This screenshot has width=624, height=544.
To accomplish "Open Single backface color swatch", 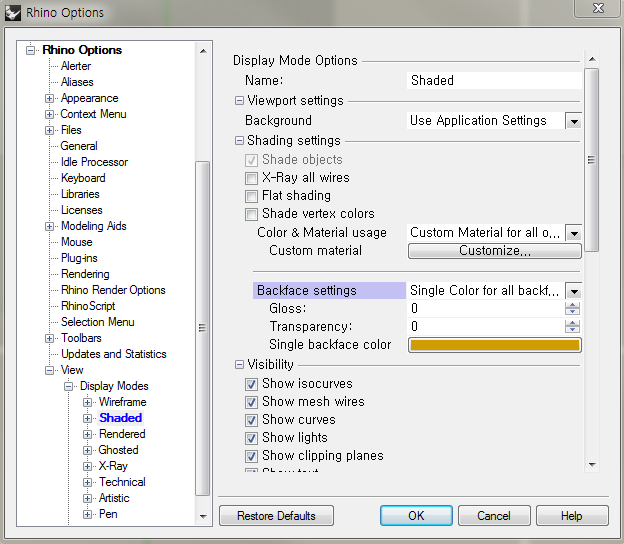I will (495, 345).
